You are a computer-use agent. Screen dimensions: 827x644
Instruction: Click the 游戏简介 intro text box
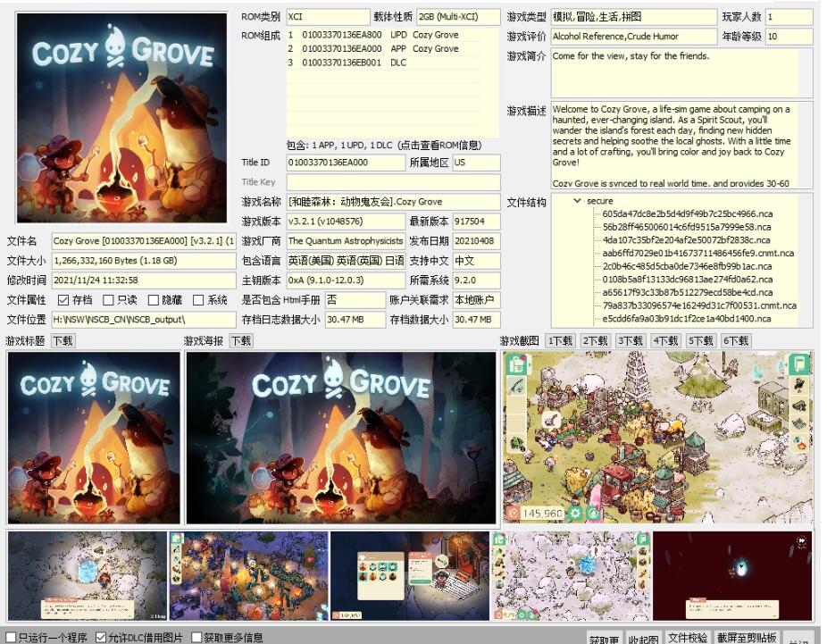point(681,73)
